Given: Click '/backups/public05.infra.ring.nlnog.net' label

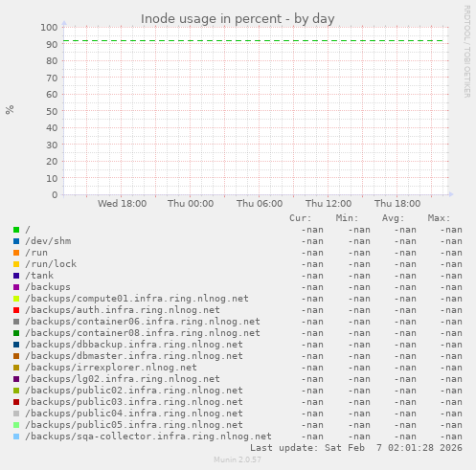Looking at the screenshot, I should [134, 425].
